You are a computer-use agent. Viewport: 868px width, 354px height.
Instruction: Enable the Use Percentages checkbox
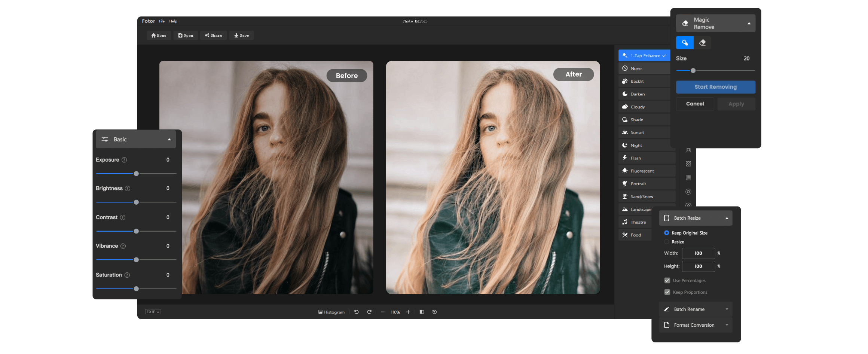pyautogui.click(x=667, y=280)
